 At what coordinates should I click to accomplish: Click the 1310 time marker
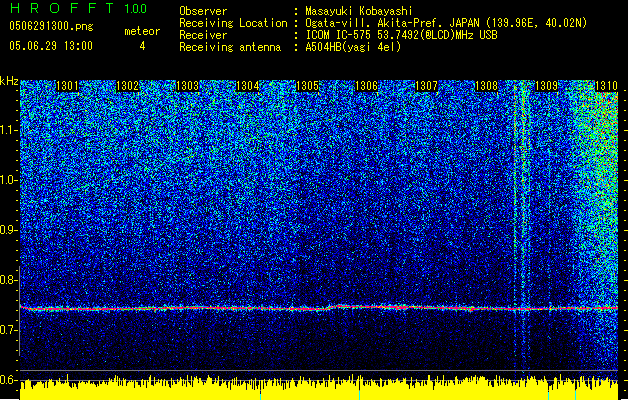[606, 86]
